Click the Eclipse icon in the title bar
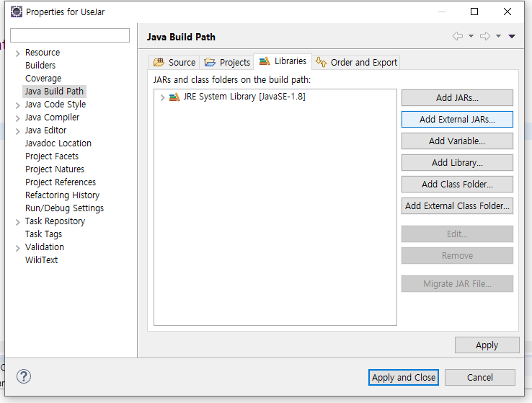The height and width of the screenshot is (403, 532). click(x=17, y=12)
